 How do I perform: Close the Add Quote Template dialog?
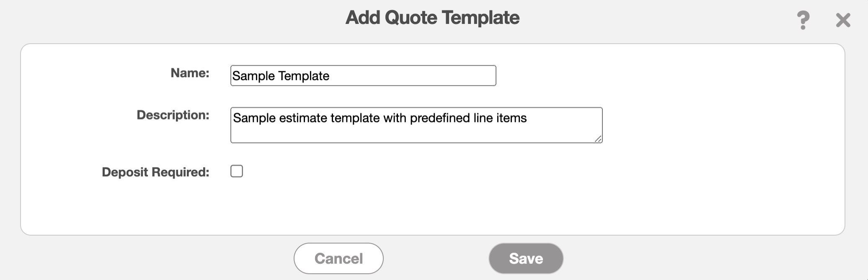pos(843,20)
